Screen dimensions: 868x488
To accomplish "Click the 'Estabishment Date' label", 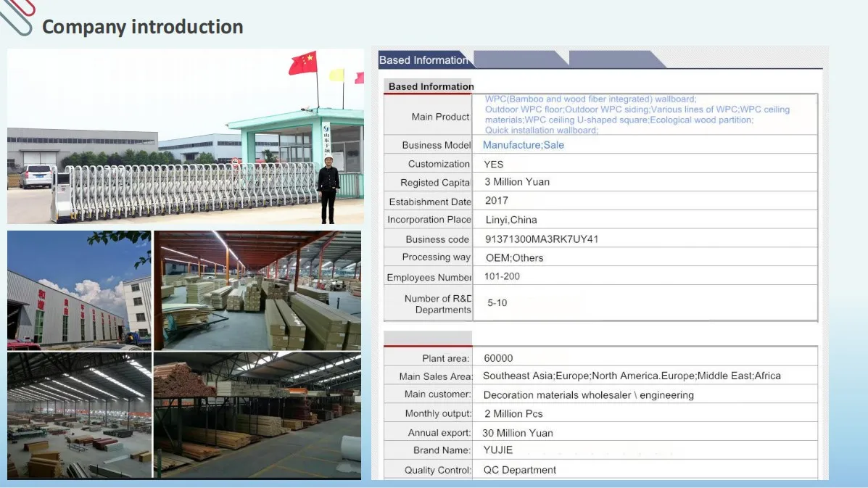I will click(430, 202).
